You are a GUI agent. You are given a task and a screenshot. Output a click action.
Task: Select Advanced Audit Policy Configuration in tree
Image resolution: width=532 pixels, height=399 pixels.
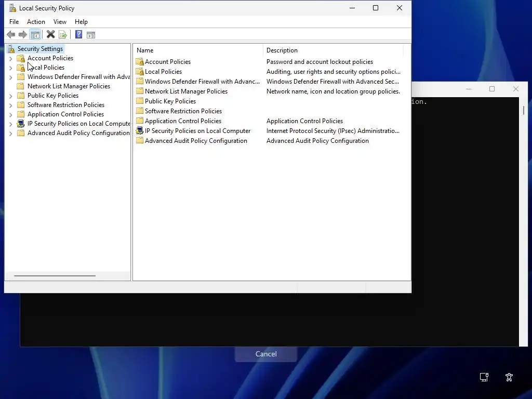(x=79, y=133)
